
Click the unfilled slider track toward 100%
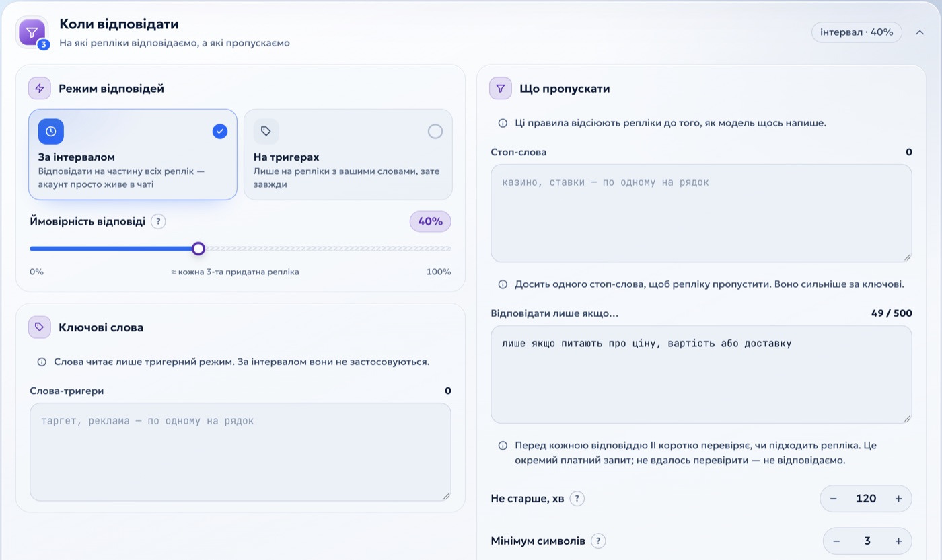tap(328, 249)
